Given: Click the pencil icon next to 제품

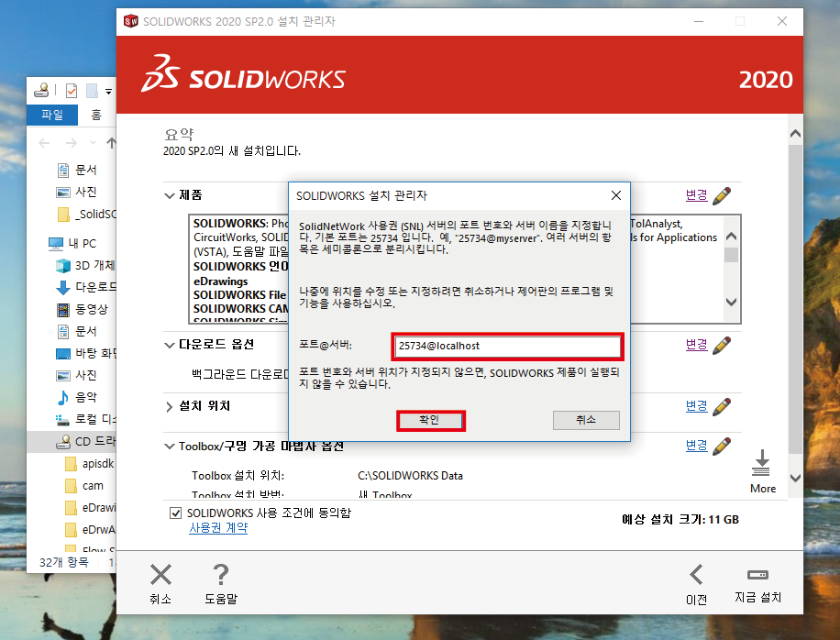Looking at the screenshot, I should [722, 195].
